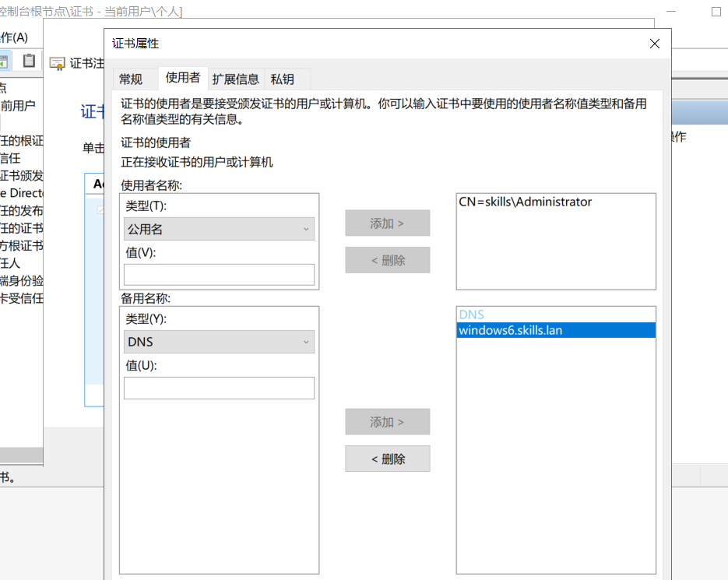The image size is (728, 580).
Task: Open the 扩展信息 tab
Action: click(x=235, y=79)
